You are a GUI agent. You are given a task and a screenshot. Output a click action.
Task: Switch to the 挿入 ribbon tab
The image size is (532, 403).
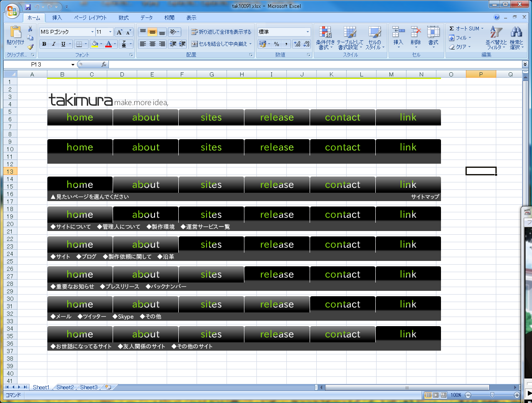pos(57,18)
